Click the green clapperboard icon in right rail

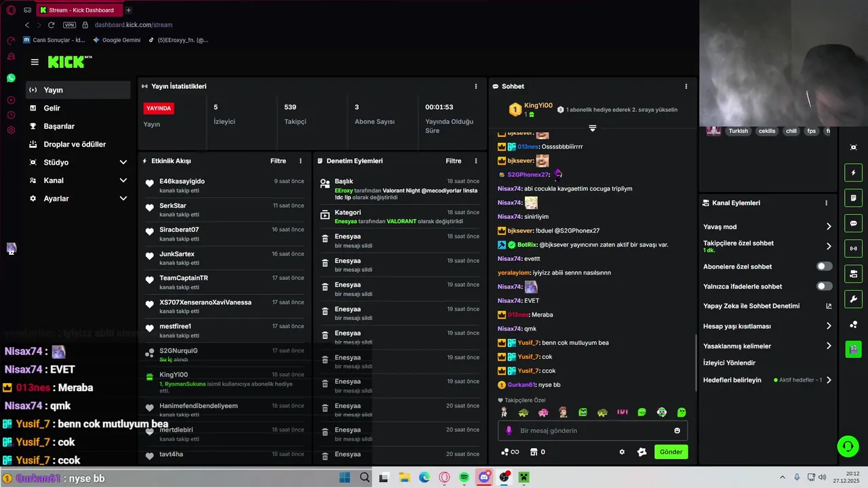[853, 350]
